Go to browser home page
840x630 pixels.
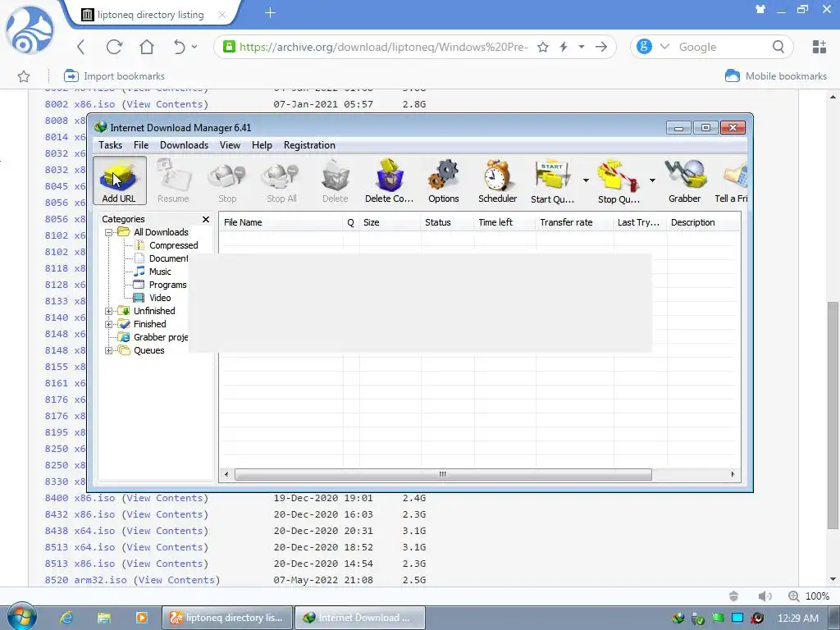click(147, 47)
